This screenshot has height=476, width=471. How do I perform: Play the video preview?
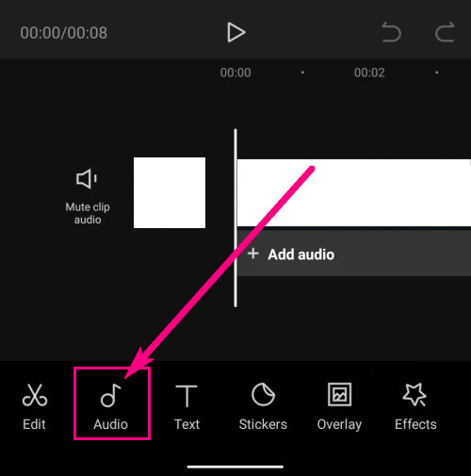click(235, 32)
